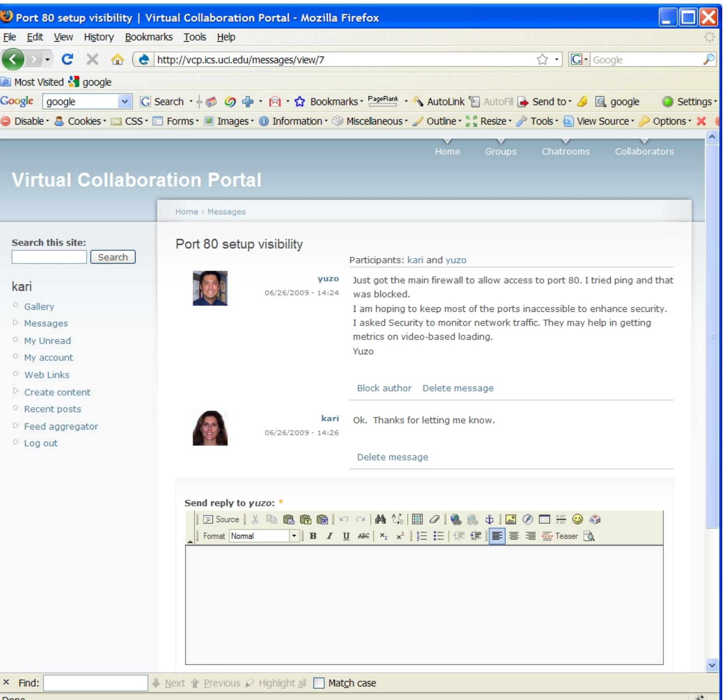The image size is (728, 700).
Task: Open the File menu
Action: click(x=9, y=37)
